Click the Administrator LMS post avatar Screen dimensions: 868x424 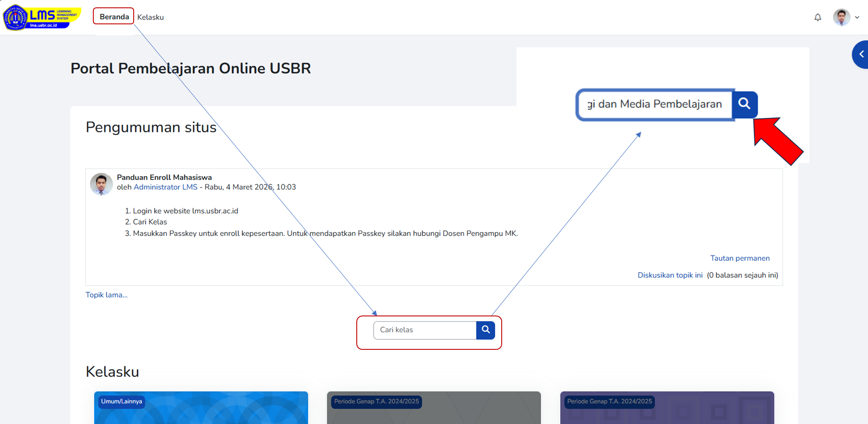[x=101, y=184]
